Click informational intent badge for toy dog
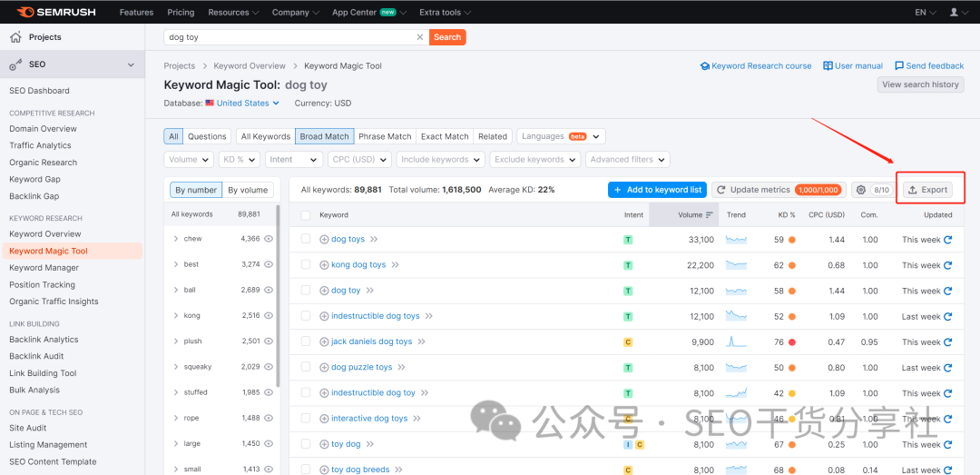The height and width of the screenshot is (475, 980). [628, 444]
